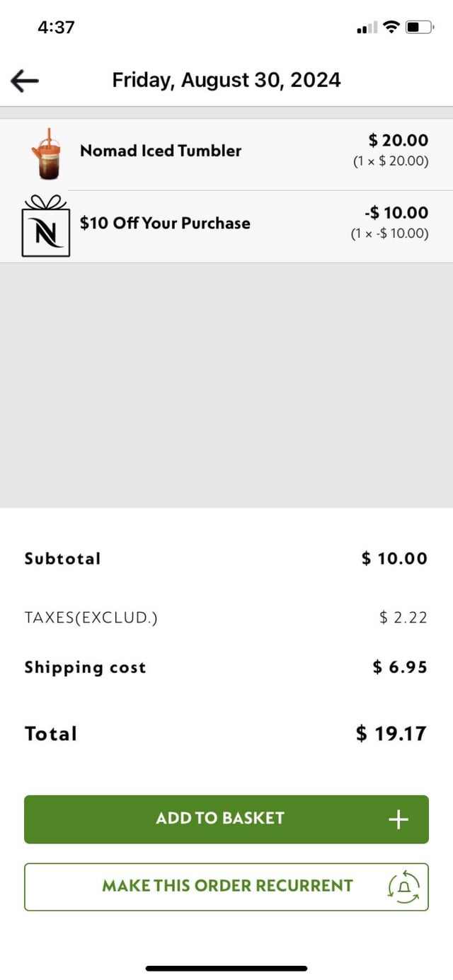Tap the Shipping cost value $ 6.95
The width and height of the screenshot is (453, 980).
[400, 667]
